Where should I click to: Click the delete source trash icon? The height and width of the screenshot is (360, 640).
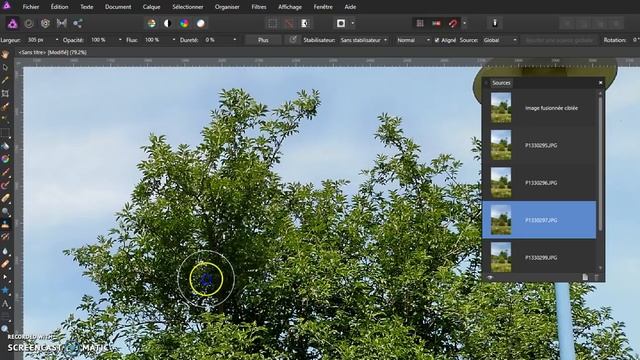point(596,277)
